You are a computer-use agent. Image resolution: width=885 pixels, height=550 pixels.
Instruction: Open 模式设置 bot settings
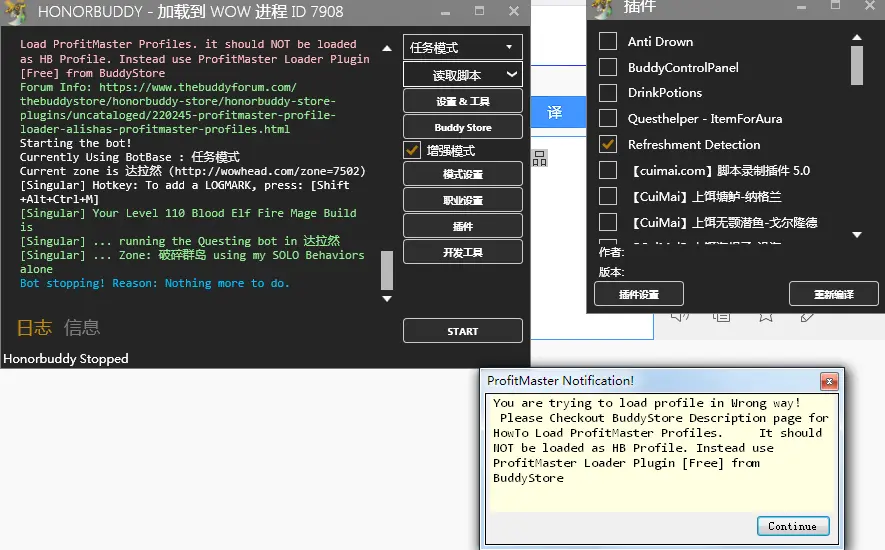pyautogui.click(x=463, y=174)
